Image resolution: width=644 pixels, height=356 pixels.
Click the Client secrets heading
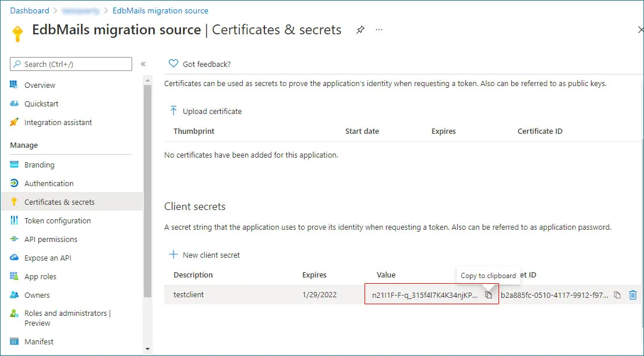tap(194, 207)
